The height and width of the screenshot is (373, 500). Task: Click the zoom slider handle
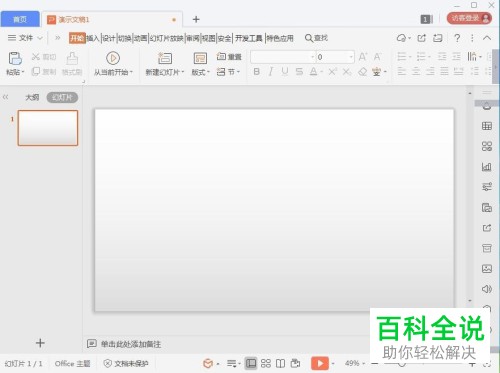[x=402, y=364]
